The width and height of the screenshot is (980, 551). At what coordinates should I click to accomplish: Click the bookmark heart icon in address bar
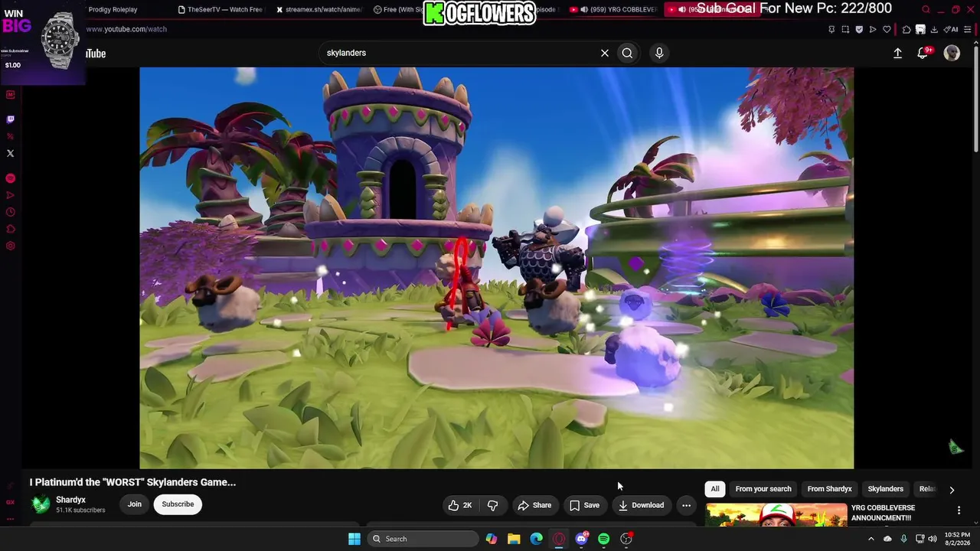click(887, 29)
